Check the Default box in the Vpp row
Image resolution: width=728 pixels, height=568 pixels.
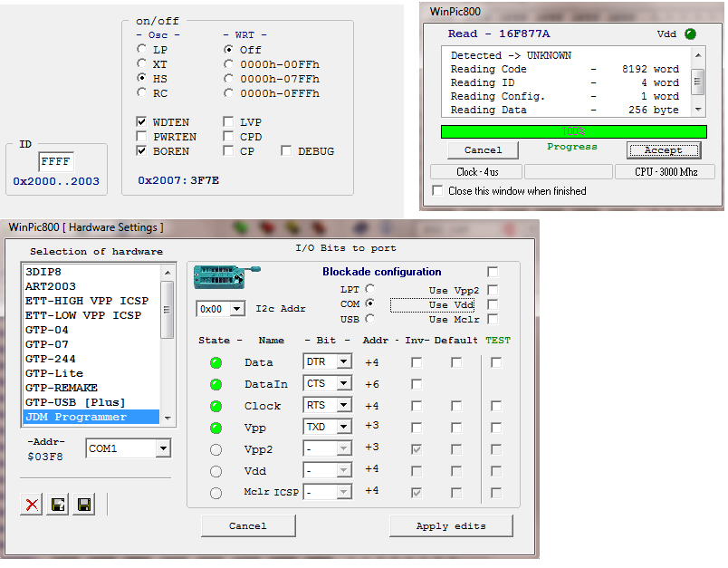click(456, 428)
